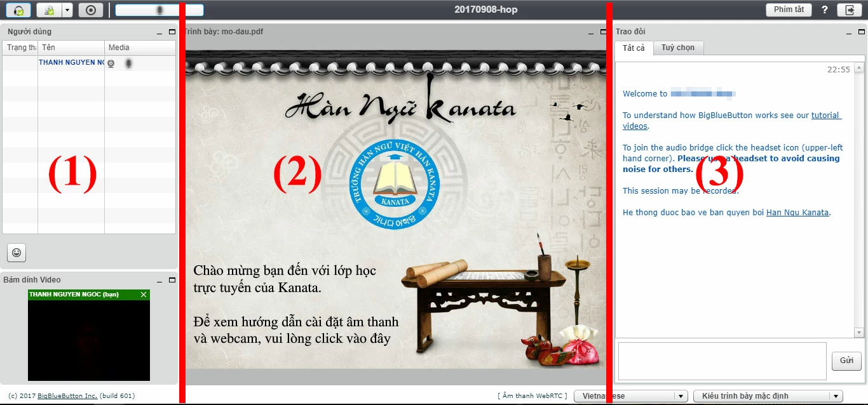This screenshot has height=405, width=868.
Task: Toggle the microphone mute bar
Action: click(x=159, y=10)
